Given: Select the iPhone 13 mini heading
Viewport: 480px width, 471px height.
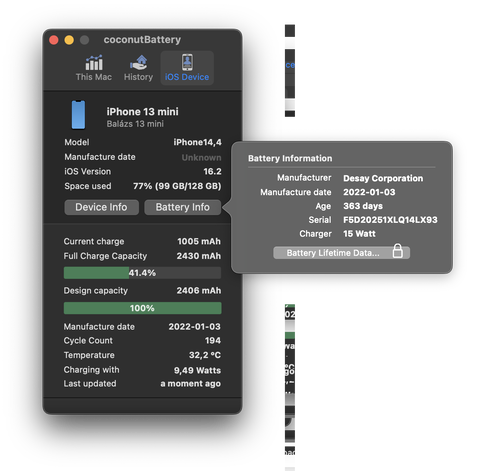Looking at the screenshot, I should (x=142, y=111).
